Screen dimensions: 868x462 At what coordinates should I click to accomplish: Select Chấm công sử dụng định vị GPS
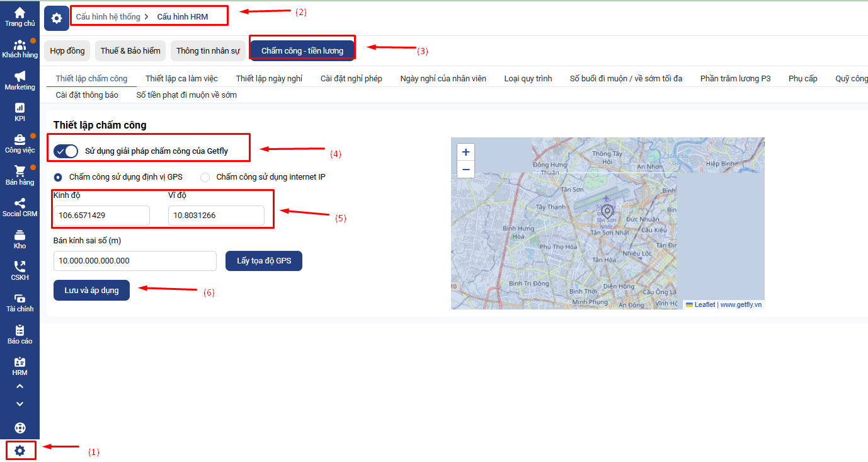[58, 177]
